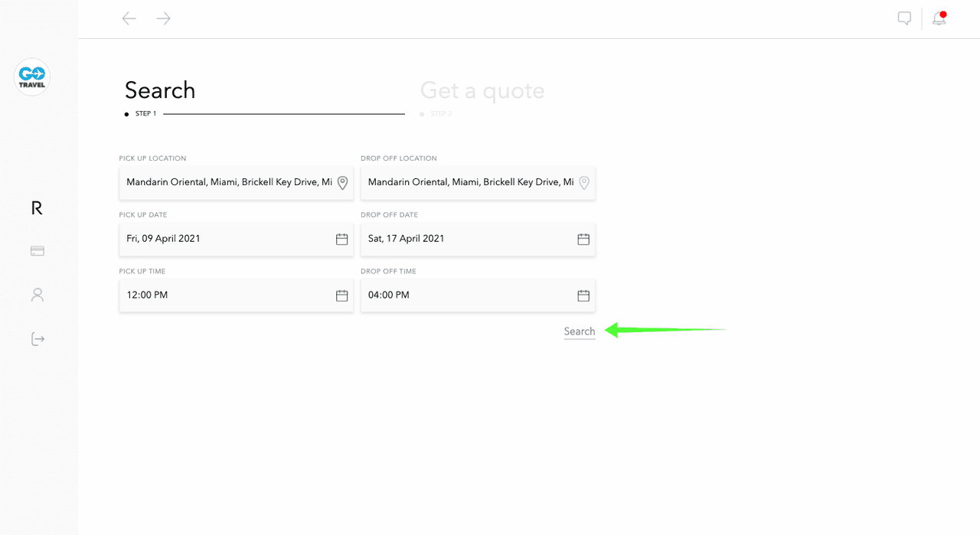980x535 pixels.
Task: Switch to the Search step tab
Action: [160, 90]
